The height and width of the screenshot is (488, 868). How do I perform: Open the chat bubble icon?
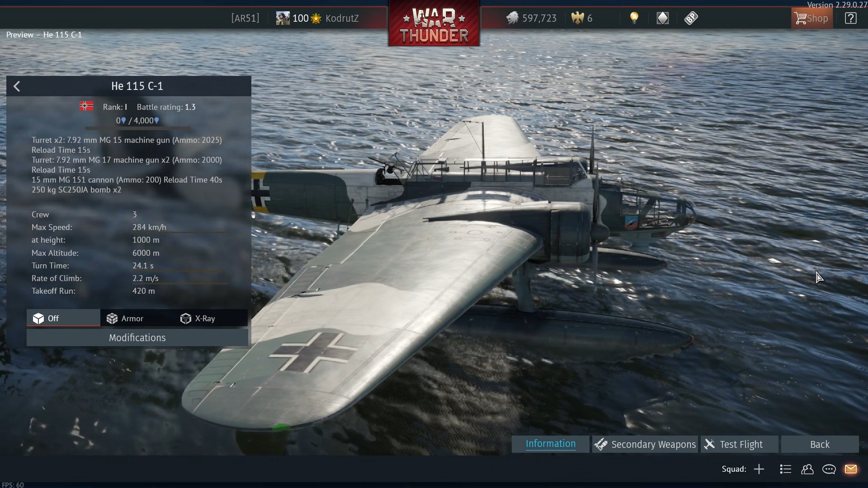829,469
